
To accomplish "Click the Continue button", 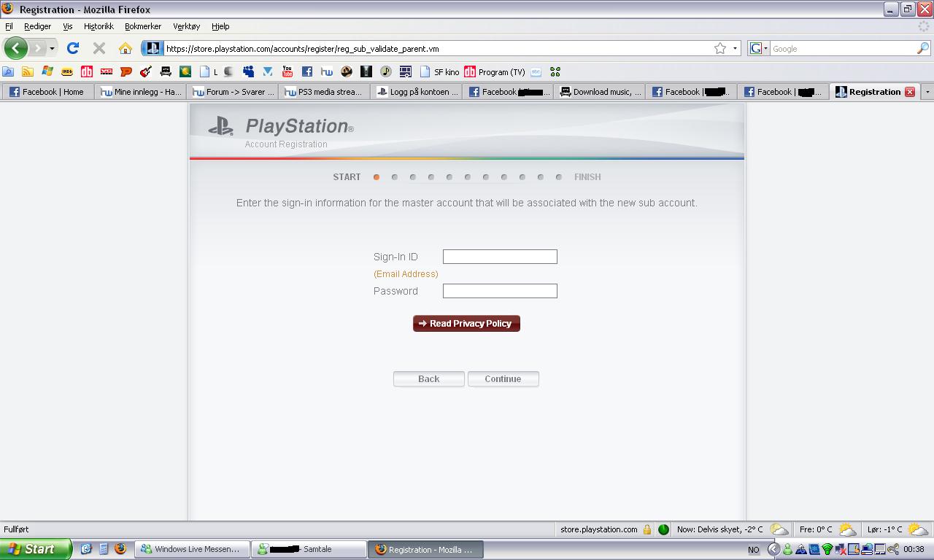I will pos(503,379).
